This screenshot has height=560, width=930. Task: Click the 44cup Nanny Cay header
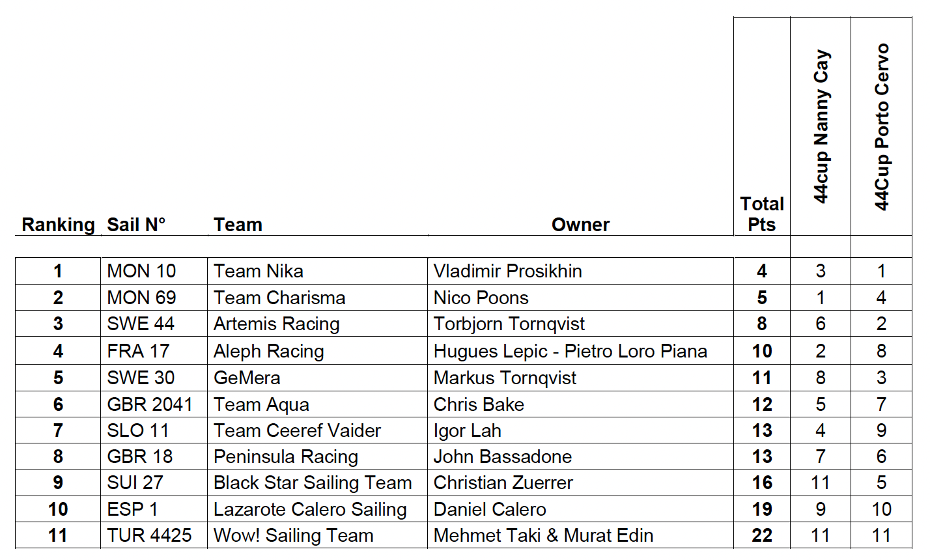[x=821, y=126]
